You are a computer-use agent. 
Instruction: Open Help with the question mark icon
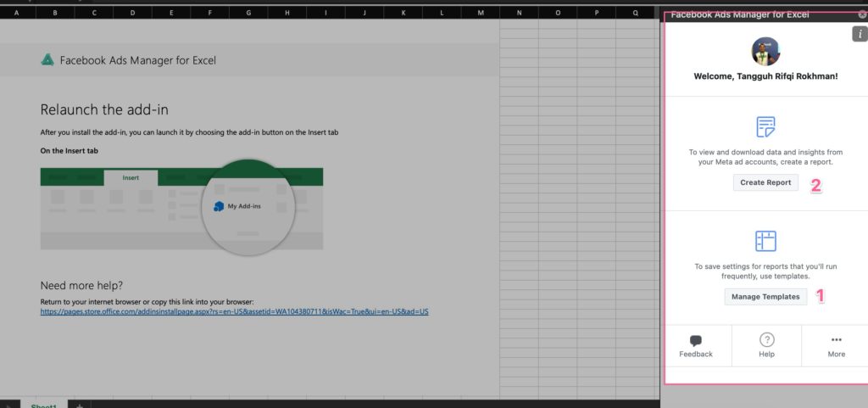(766, 340)
